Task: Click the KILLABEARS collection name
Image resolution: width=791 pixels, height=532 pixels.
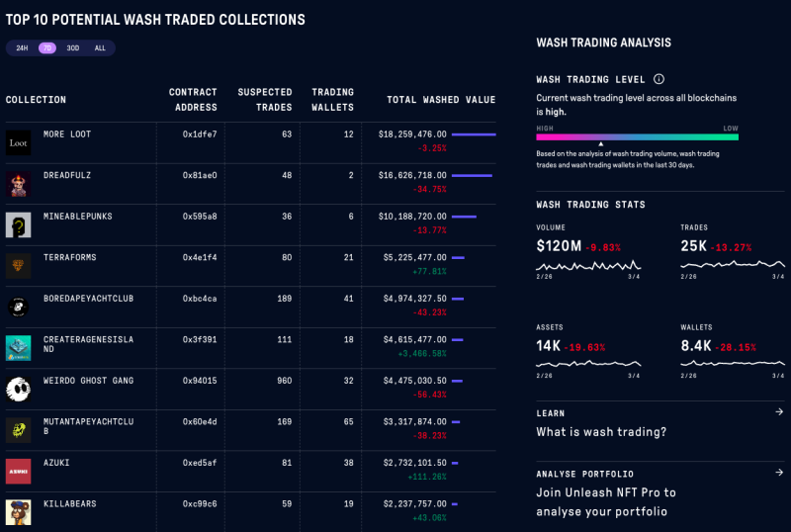Action: [x=69, y=503]
